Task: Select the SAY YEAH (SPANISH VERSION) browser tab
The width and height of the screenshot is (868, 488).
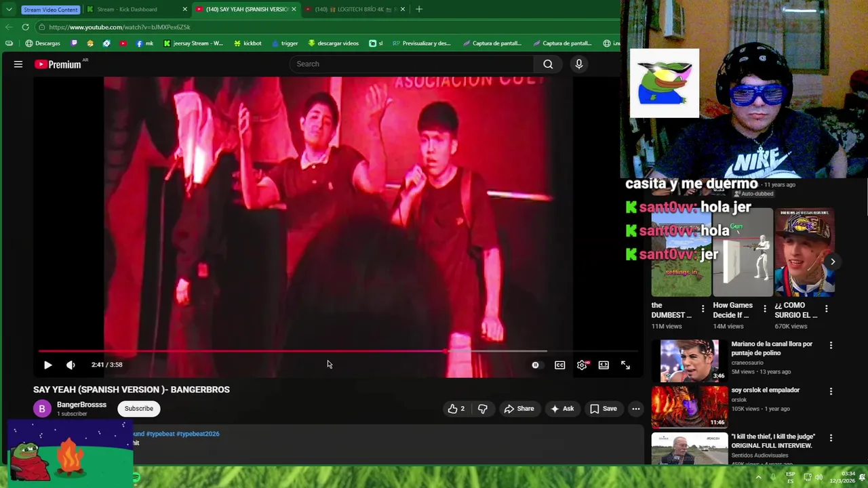Action: tap(248, 9)
